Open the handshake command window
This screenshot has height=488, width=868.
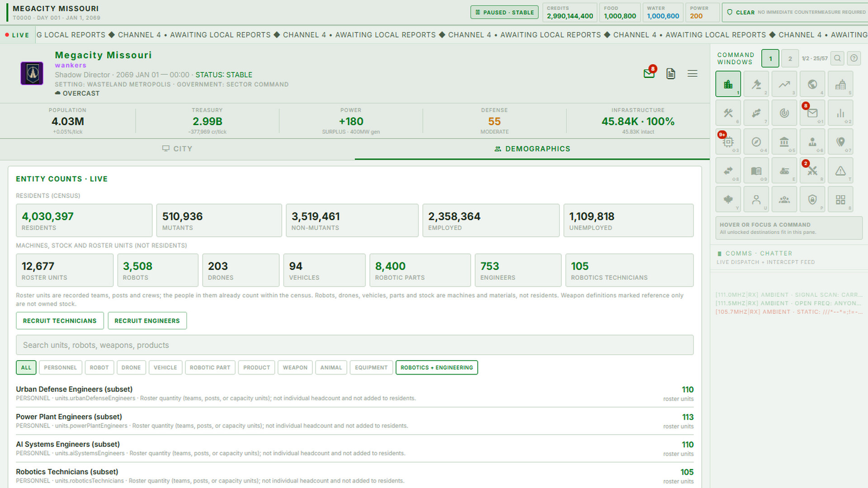pyautogui.click(x=756, y=113)
